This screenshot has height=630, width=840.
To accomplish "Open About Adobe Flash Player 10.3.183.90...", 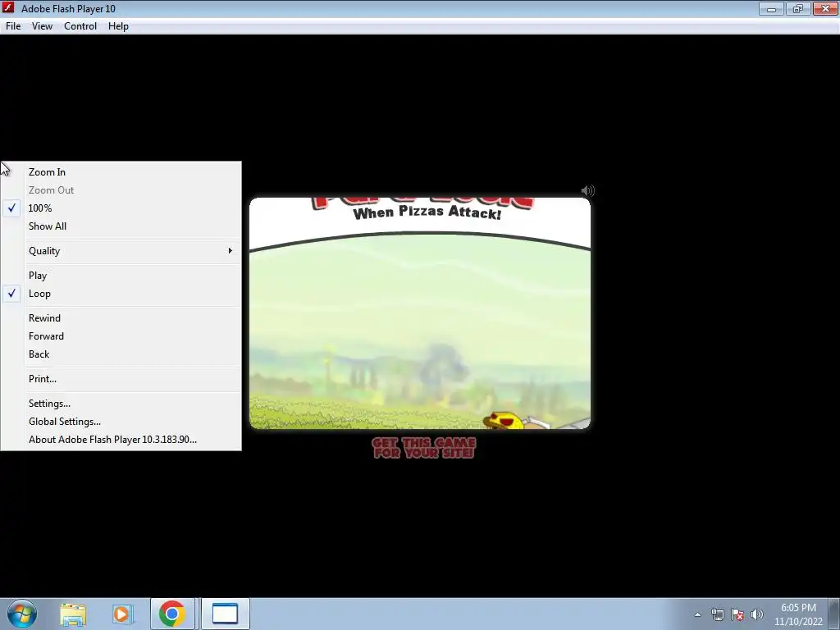I will point(121,440).
